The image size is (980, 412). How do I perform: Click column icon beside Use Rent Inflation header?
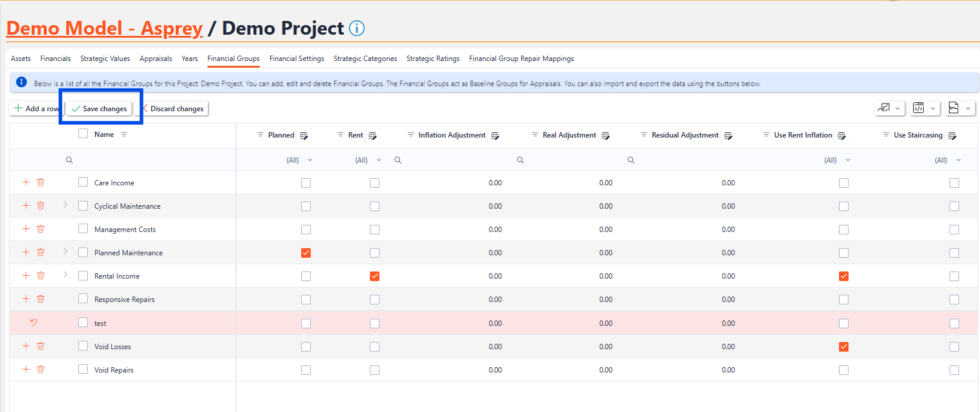(841, 136)
